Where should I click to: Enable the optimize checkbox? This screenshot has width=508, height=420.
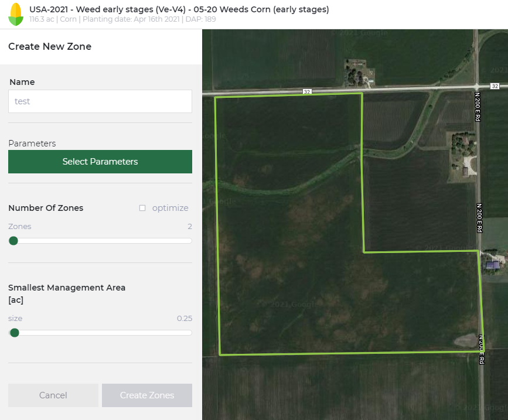tap(142, 208)
